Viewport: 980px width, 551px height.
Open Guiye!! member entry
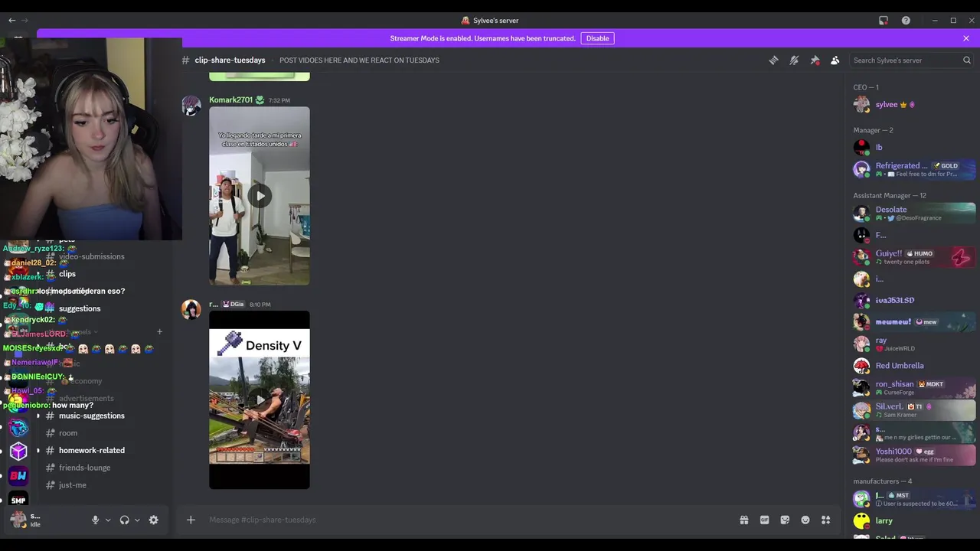coord(914,257)
